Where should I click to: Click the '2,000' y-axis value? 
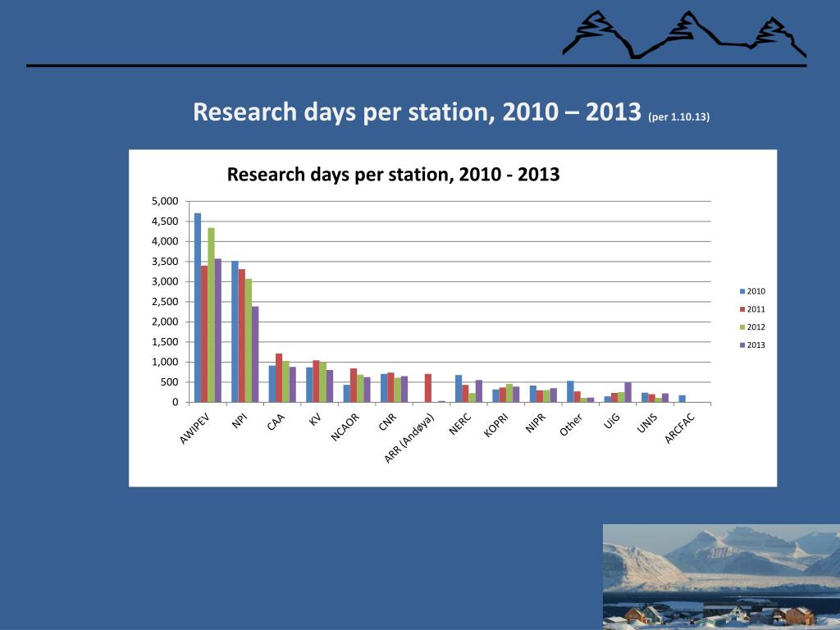pyautogui.click(x=165, y=322)
